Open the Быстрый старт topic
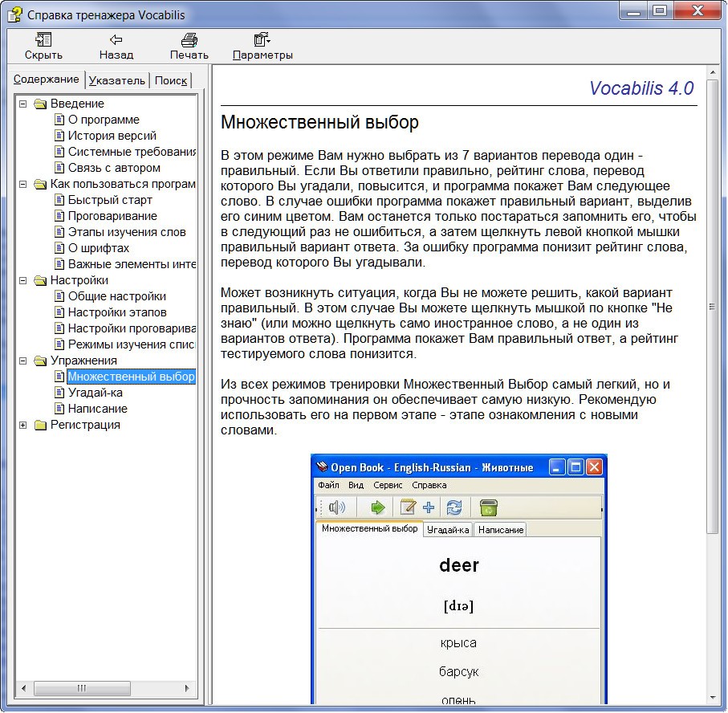This screenshot has height=713, width=728. tap(110, 200)
